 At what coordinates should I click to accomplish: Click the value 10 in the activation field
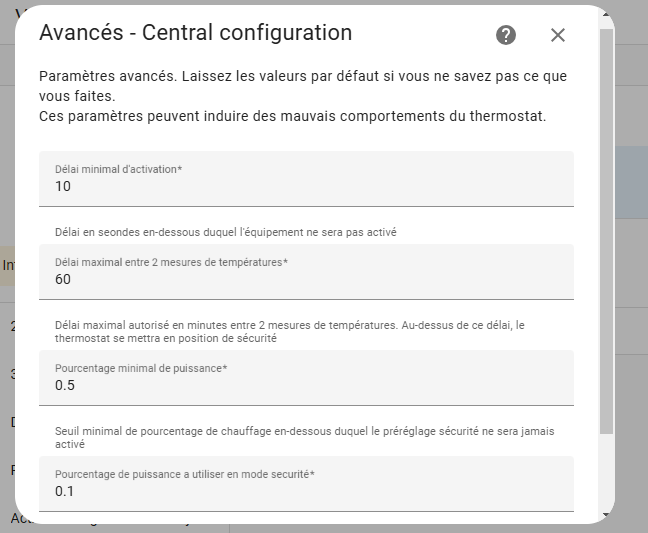click(63, 186)
